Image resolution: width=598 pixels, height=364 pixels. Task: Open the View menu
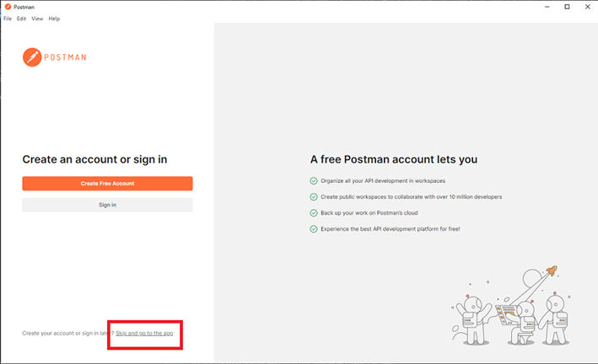tap(37, 19)
